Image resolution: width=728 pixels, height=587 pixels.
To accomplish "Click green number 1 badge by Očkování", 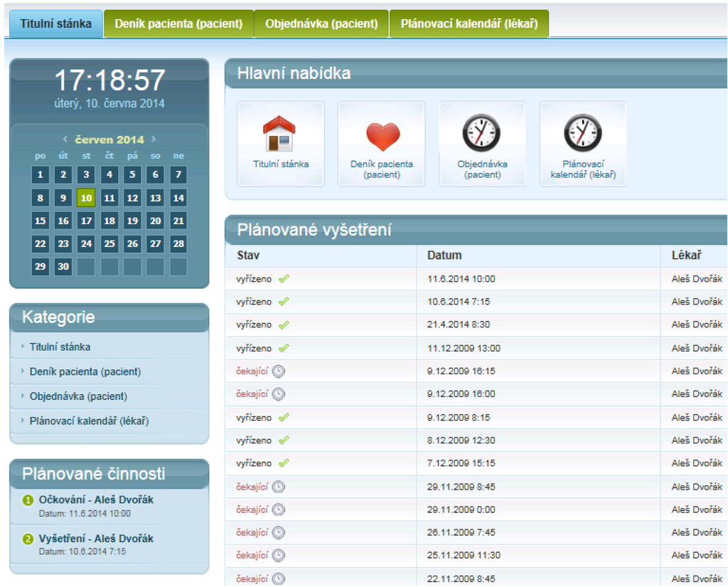I will tap(28, 500).
